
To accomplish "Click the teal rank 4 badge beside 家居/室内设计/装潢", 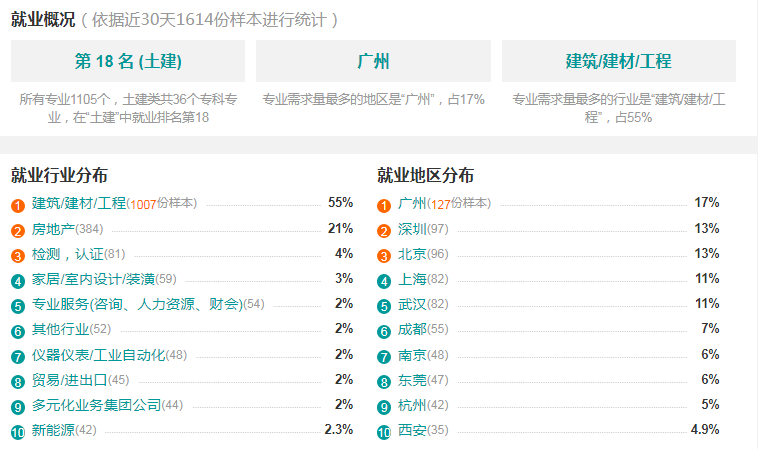I will pos(18,281).
